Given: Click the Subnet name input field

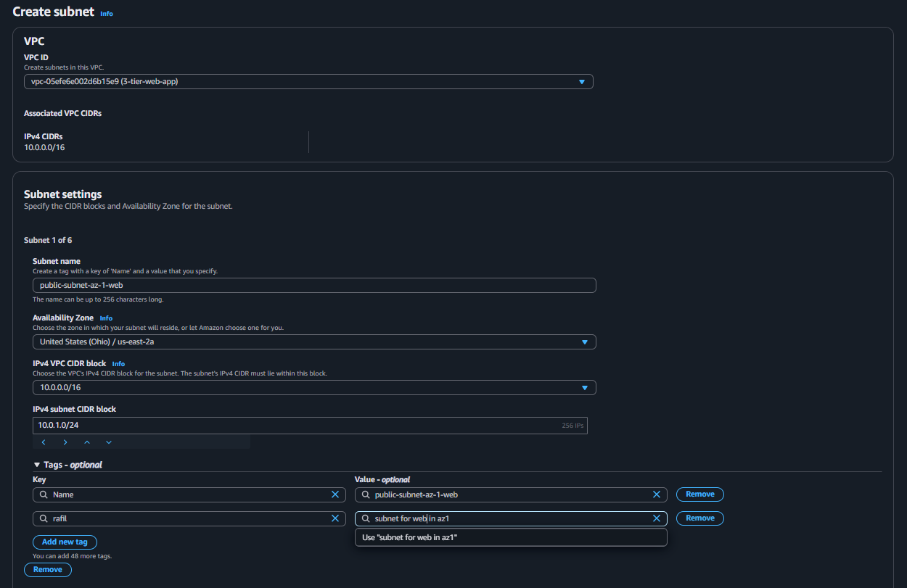Looking at the screenshot, I should point(314,285).
